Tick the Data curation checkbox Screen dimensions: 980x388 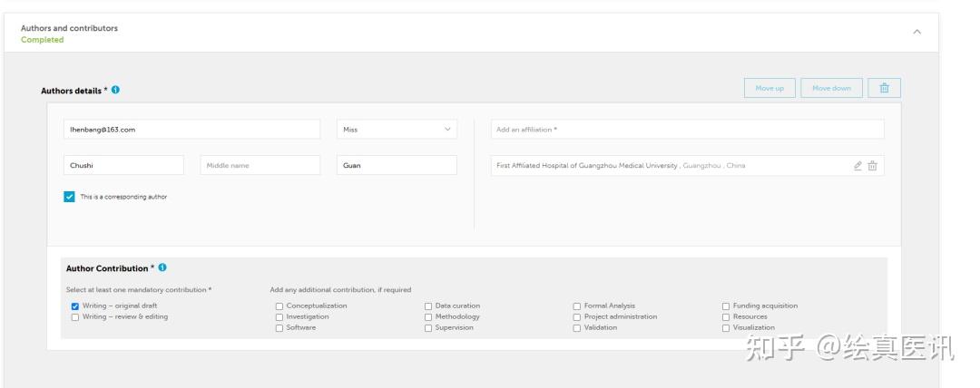(428, 306)
